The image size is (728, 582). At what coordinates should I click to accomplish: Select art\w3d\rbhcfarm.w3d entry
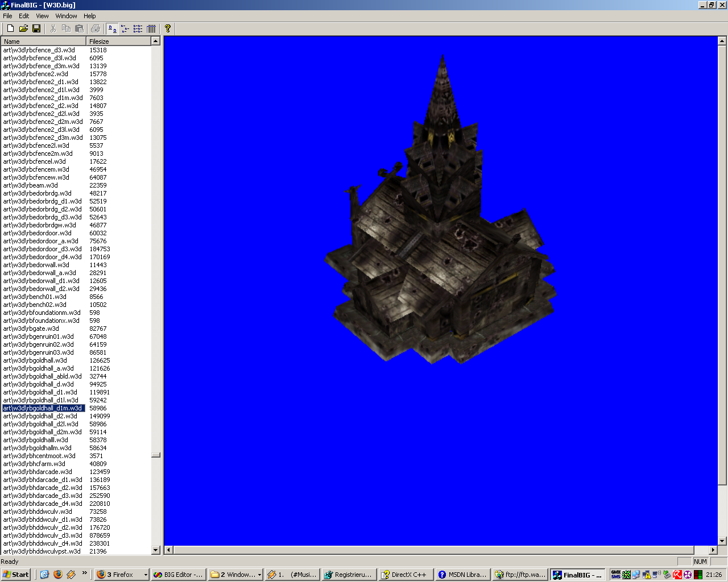pos(34,464)
